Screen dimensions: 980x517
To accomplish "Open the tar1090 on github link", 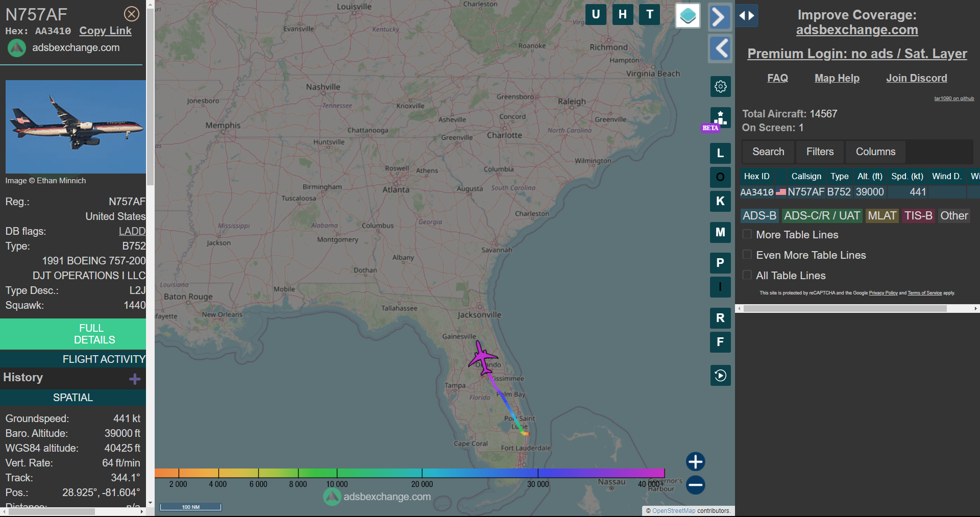I will [954, 99].
